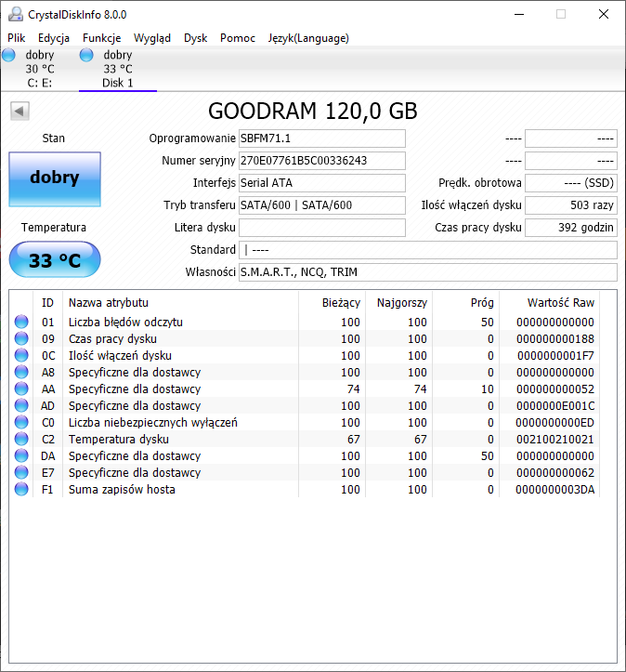The width and height of the screenshot is (626, 672).
Task: Click status orb for attribute C2
Action: tap(21, 439)
